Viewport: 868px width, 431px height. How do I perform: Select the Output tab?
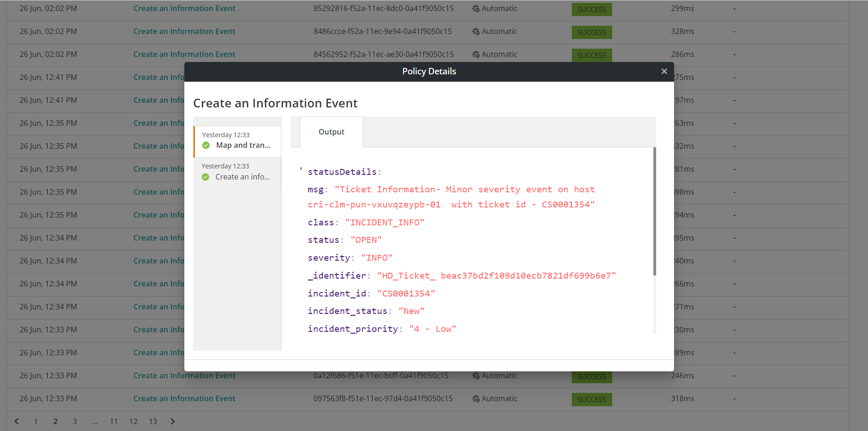pyautogui.click(x=332, y=132)
